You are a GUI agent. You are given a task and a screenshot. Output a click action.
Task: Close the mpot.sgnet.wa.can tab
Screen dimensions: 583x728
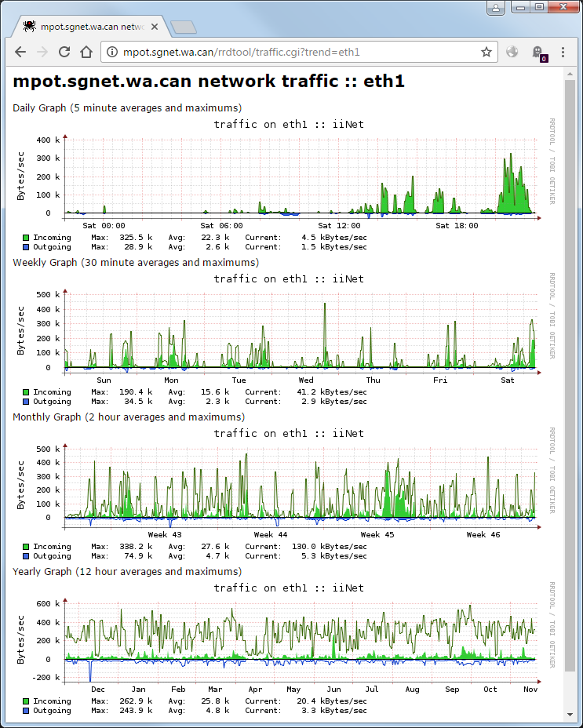155,27
